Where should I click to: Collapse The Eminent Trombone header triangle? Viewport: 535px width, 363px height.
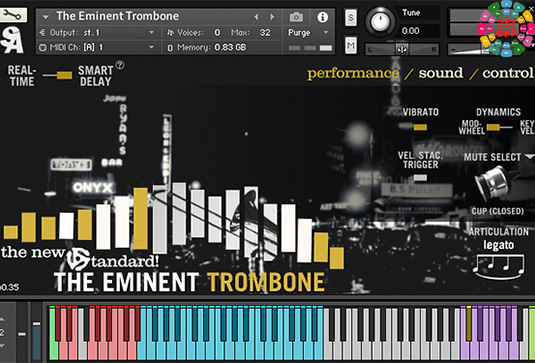click(x=46, y=16)
